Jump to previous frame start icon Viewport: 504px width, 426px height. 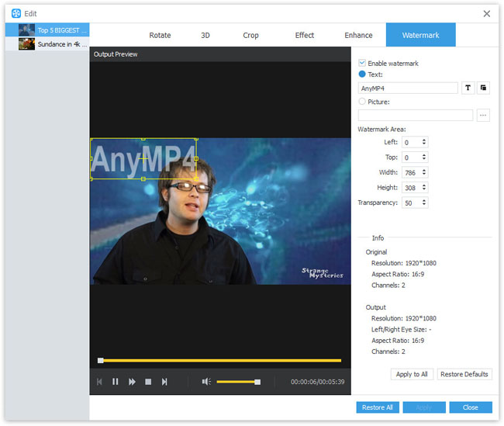[99, 382]
